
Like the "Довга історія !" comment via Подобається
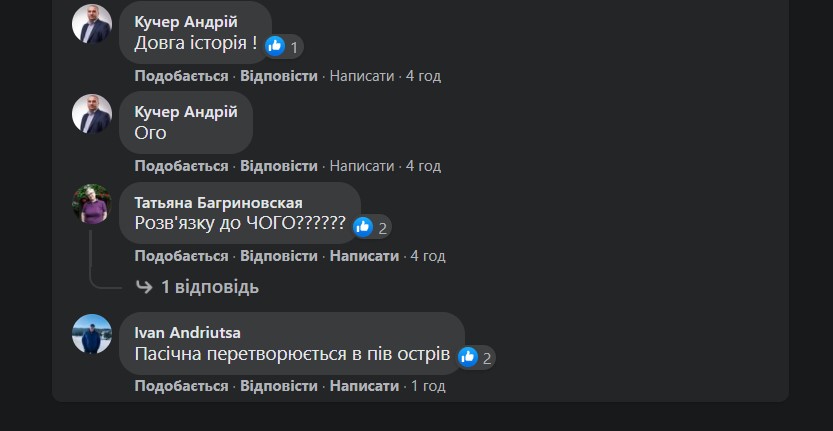click(181, 76)
